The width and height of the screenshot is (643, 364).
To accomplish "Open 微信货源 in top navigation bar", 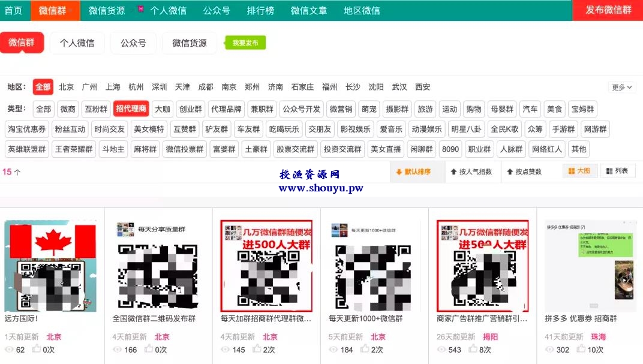I will [x=107, y=10].
